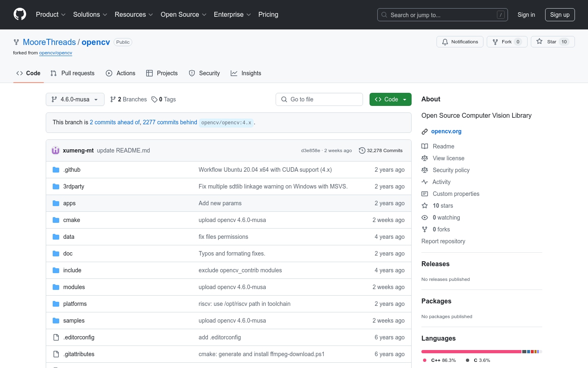588x368 pixels.
Task: Click the 2 commits ahead of link
Action: point(115,122)
